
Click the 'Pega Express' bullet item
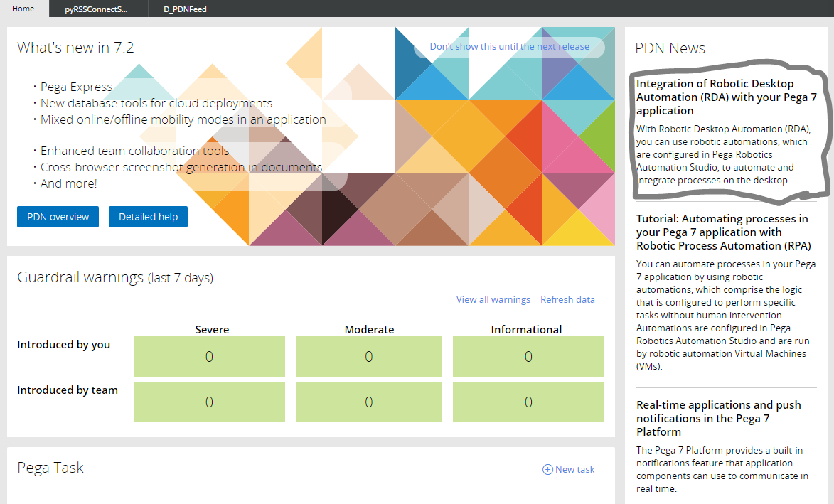[76, 87]
